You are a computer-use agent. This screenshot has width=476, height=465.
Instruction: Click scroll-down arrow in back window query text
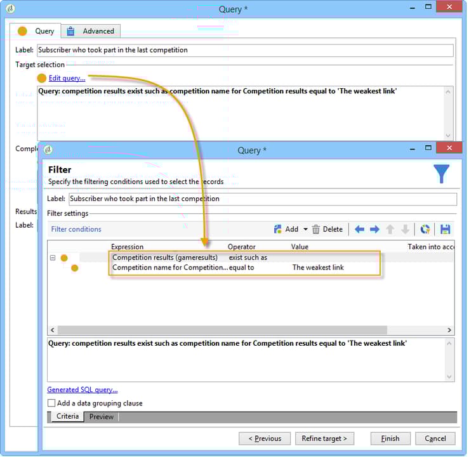point(448,135)
